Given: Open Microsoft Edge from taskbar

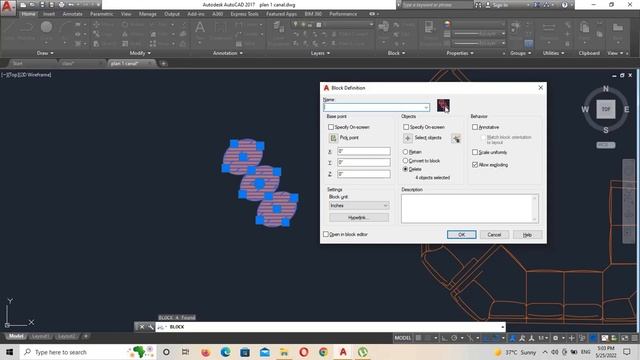Looking at the screenshot, I should pyautogui.click(x=225, y=352).
